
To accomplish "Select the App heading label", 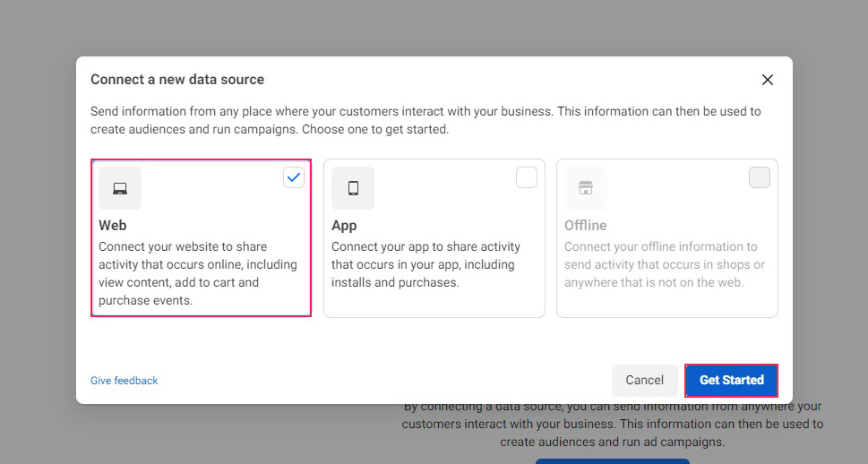I will pyautogui.click(x=344, y=226).
